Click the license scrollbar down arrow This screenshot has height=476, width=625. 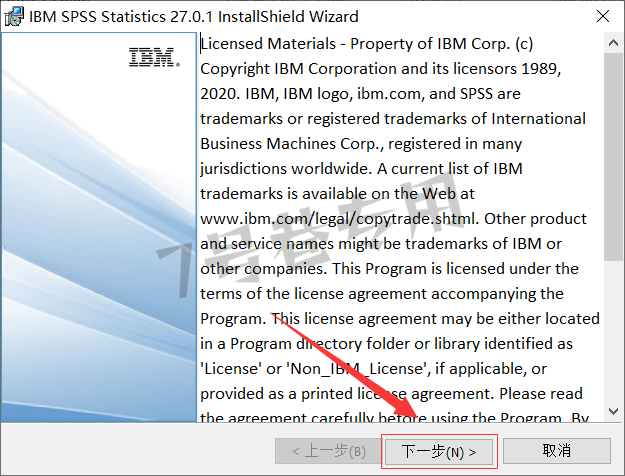click(613, 411)
